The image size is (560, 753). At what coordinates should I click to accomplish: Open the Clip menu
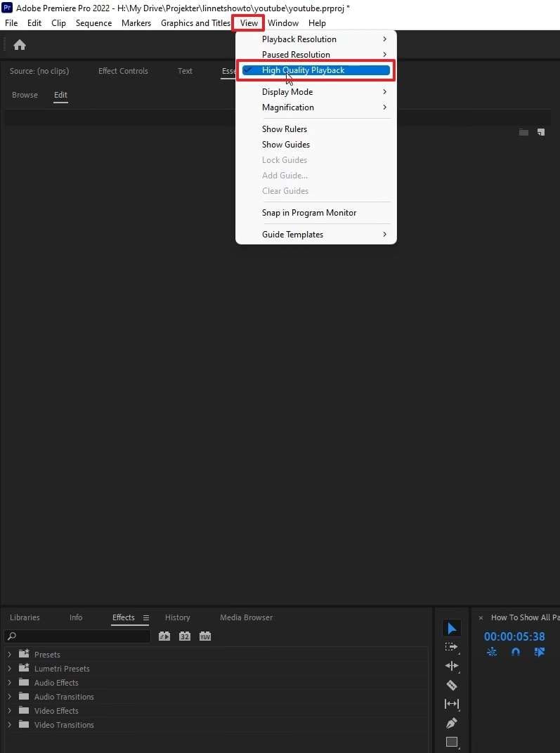click(x=58, y=23)
